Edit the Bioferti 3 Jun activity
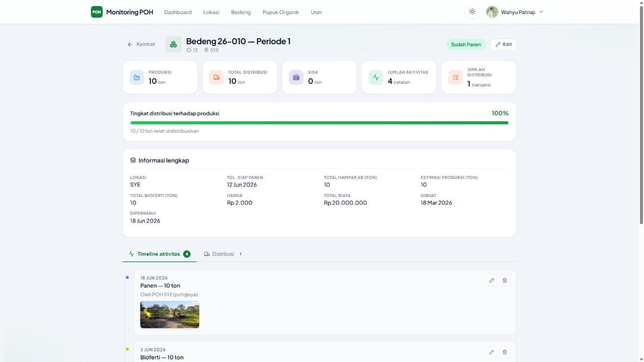644x362 pixels. [492, 352]
